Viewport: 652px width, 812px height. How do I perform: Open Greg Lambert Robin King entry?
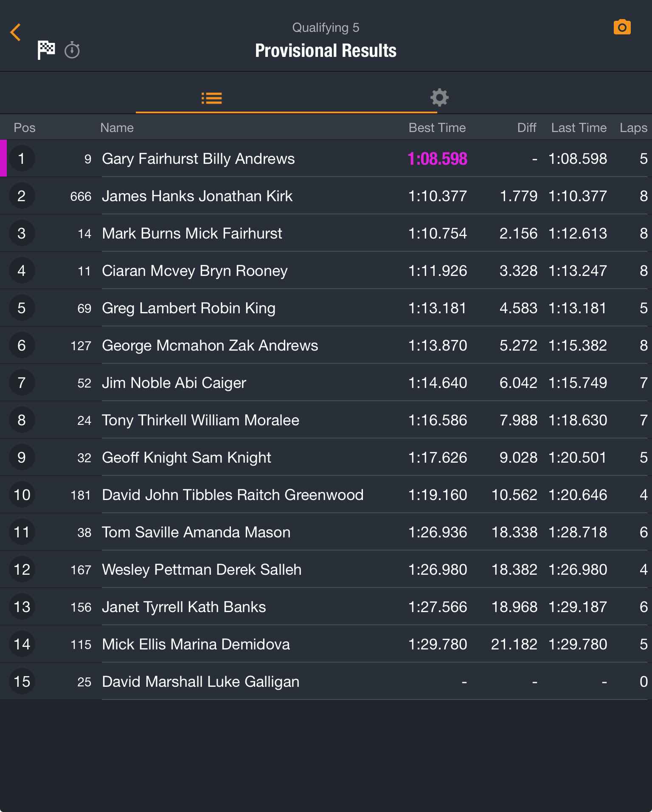tap(326, 308)
